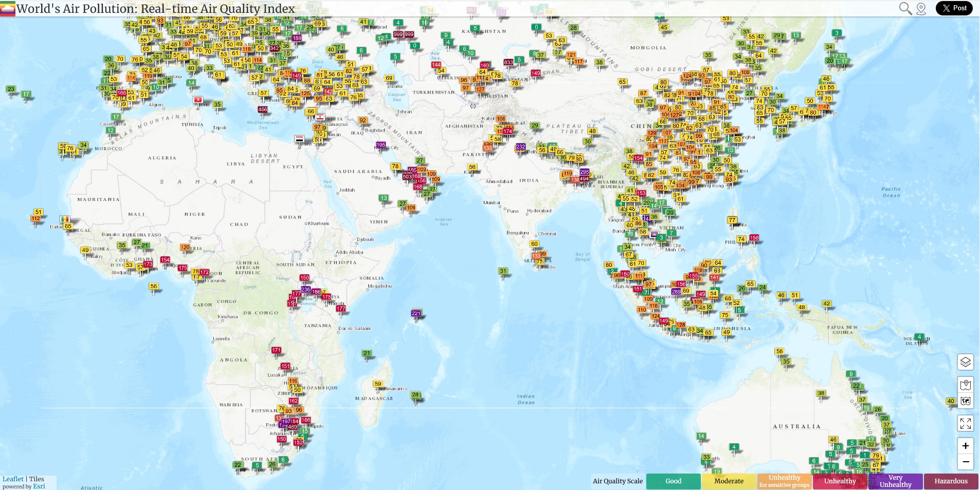The width and height of the screenshot is (980, 490).
Task: Click the Moderate swatch in the scale
Action: click(x=729, y=481)
